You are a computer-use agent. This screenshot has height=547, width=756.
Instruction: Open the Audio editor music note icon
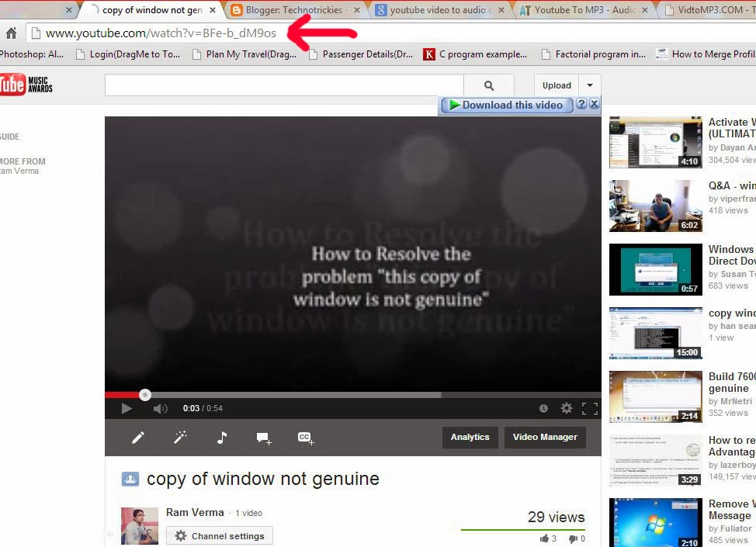pyautogui.click(x=221, y=438)
